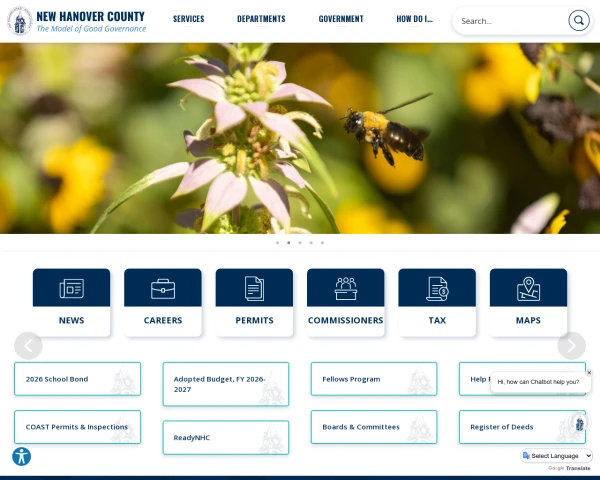Click the New Hanover County seal logo
This screenshot has width=600, height=480.
click(20, 21)
